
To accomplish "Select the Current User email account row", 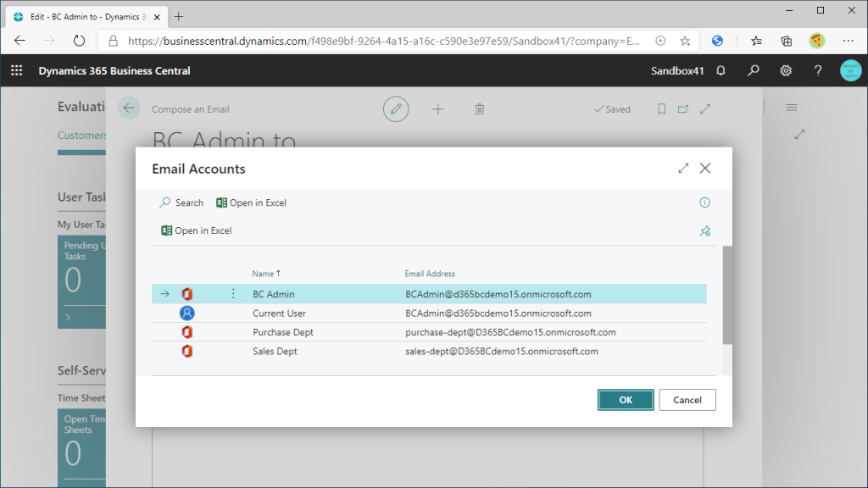I will click(279, 313).
